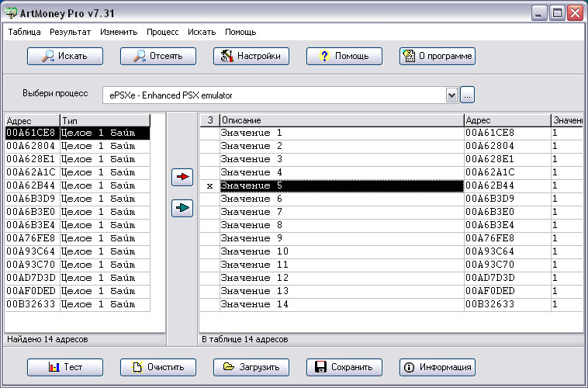This screenshot has width=588, height=388.
Task: Click the Помощь help button
Action: tap(344, 57)
